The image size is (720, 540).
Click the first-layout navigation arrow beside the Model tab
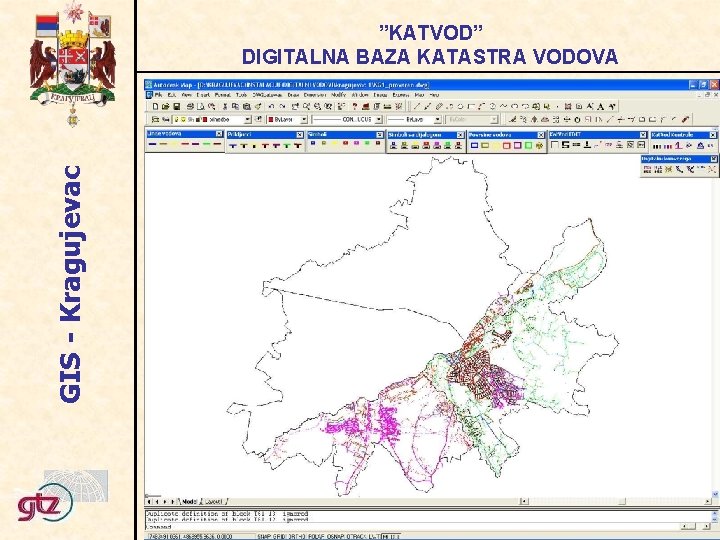(149, 501)
